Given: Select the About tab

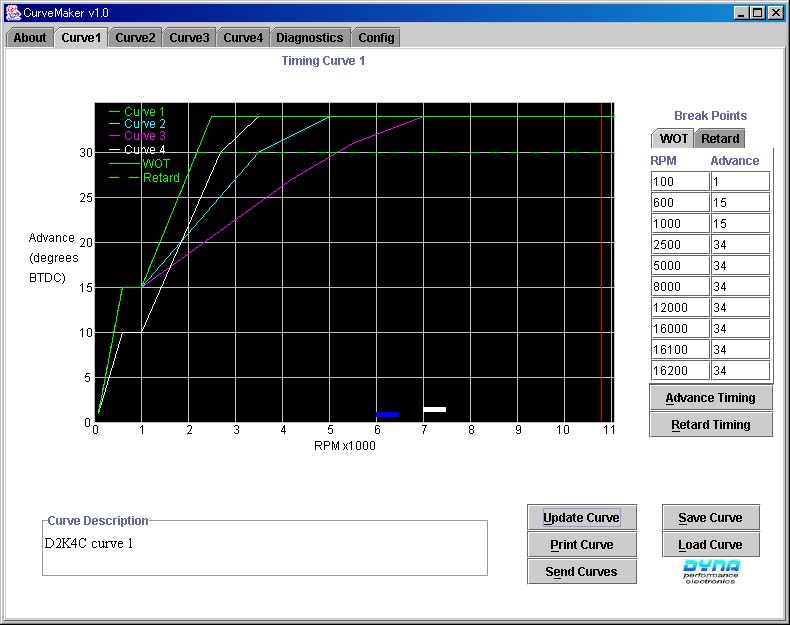Looking at the screenshot, I should tap(30, 38).
